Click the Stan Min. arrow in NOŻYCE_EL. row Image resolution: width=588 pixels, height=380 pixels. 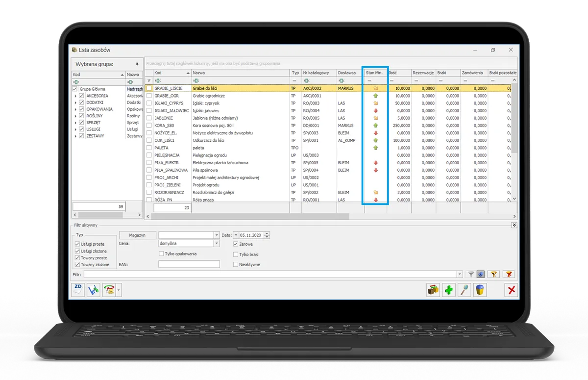(376, 133)
